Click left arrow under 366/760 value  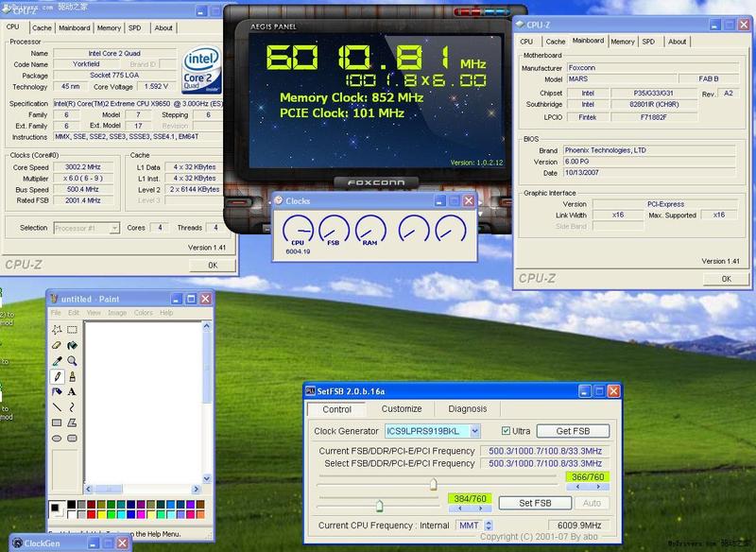coord(577,487)
